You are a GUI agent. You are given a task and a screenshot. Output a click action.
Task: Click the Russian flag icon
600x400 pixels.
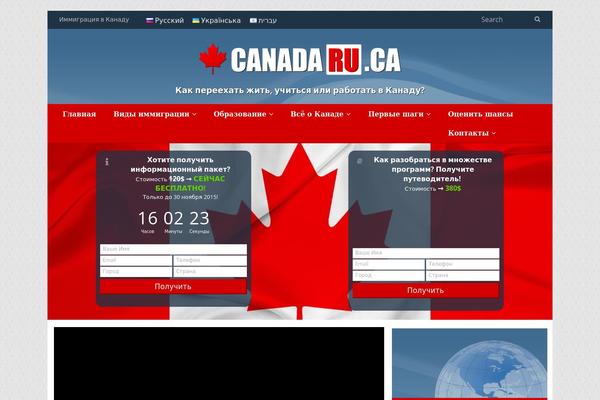pos(150,20)
